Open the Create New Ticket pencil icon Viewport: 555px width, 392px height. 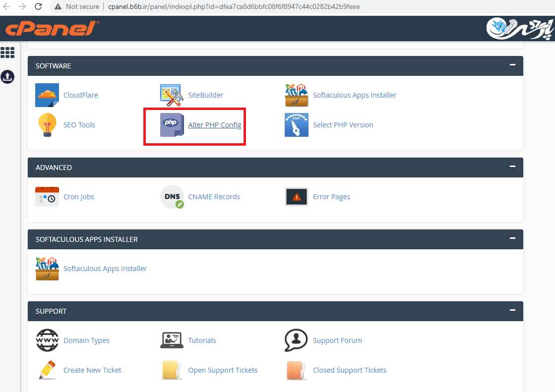coord(47,370)
